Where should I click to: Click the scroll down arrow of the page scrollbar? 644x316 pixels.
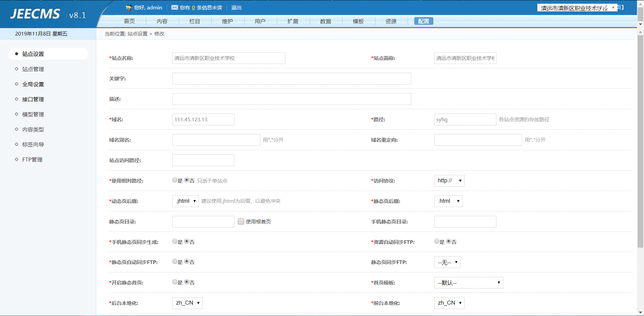click(640, 313)
